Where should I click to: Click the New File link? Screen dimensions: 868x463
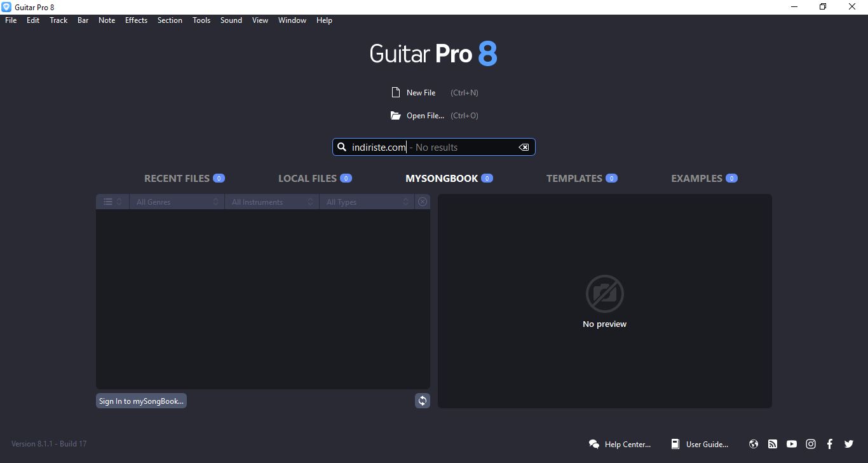click(421, 93)
